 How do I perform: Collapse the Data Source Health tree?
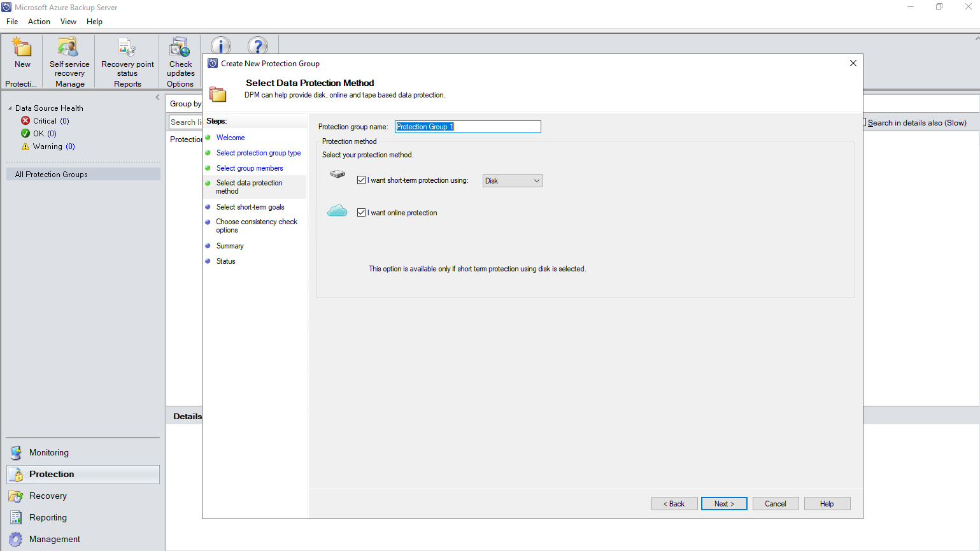click(x=10, y=108)
